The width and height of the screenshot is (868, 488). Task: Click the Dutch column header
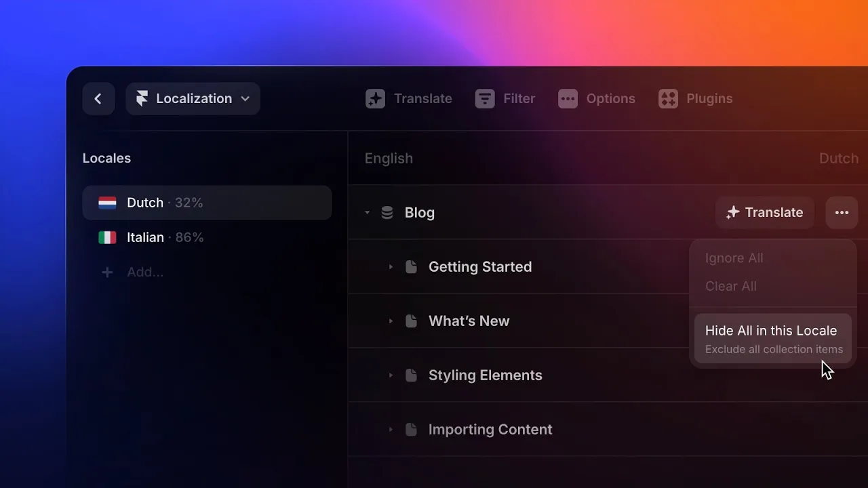(839, 159)
